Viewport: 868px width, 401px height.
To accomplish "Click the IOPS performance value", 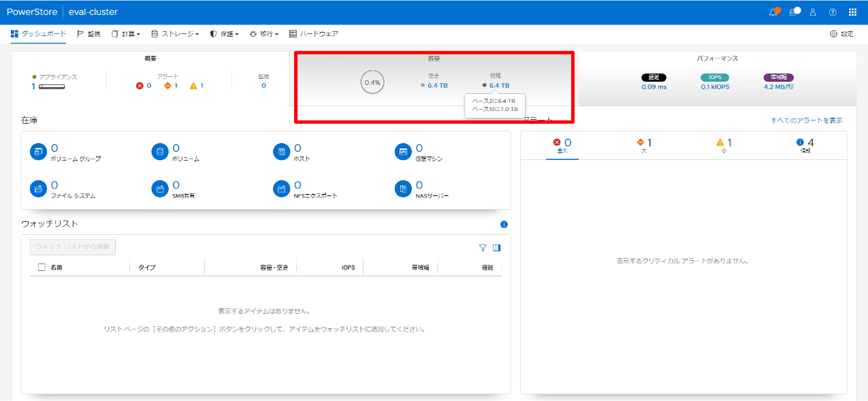I will click(715, 86).
